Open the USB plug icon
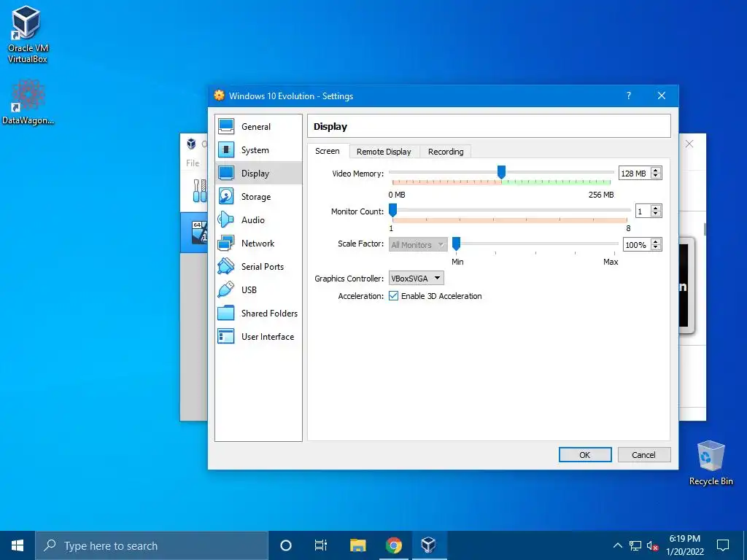Viewport: 747px width, 560px height. (226, 289)
